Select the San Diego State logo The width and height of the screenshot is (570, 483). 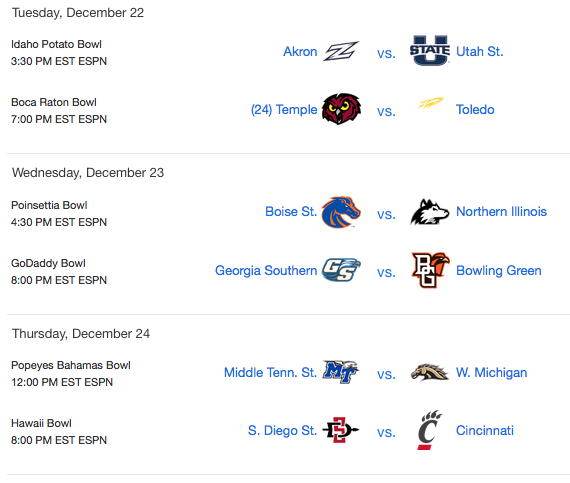click(341, 430)
